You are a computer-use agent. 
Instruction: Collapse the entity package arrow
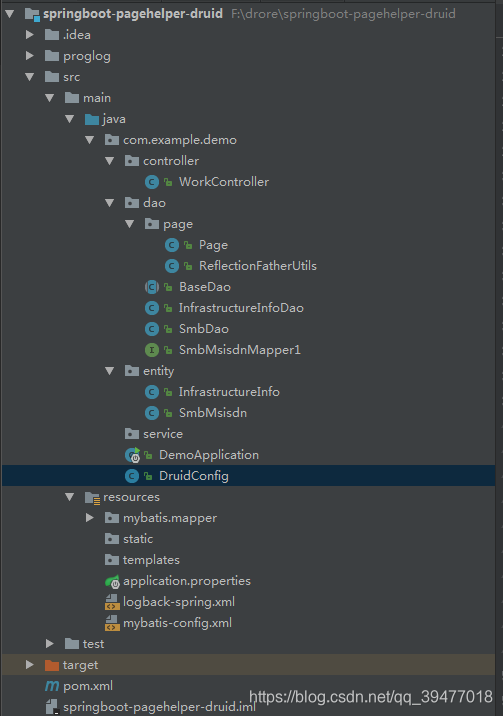110,371
